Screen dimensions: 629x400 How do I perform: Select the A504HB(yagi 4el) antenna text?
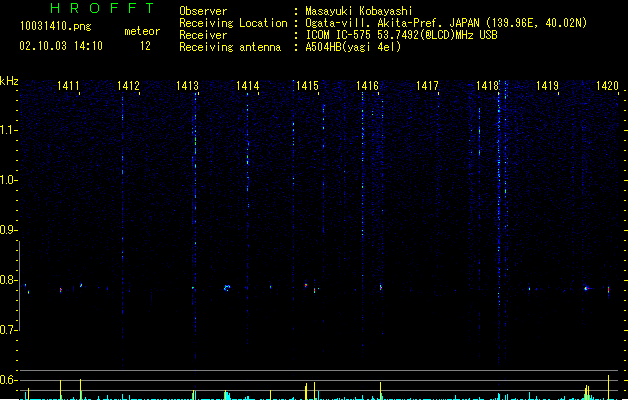353,47
